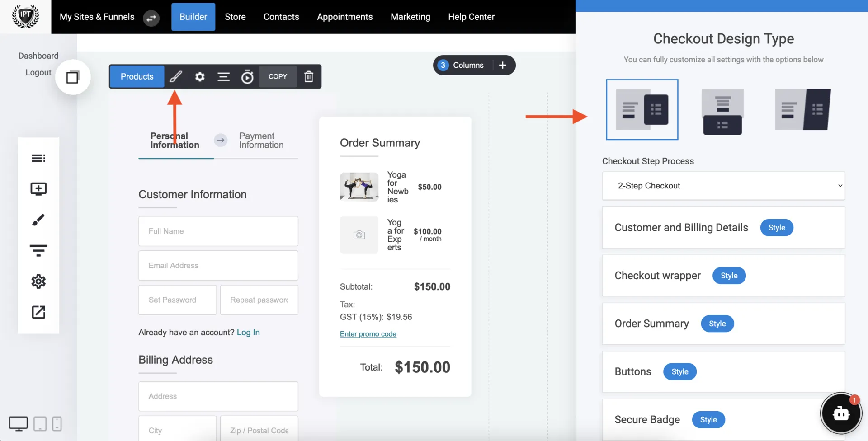Switch to the Payment Information step tab
The image size is (868, 441).
pos(261,141)
